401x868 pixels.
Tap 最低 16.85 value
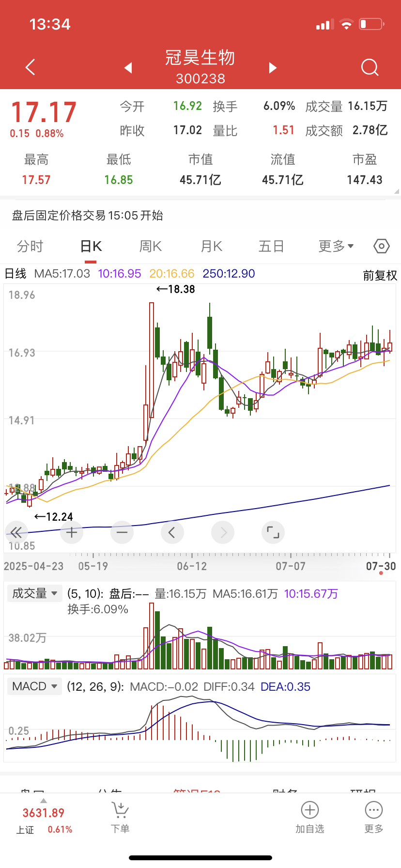tap(119, 180)
